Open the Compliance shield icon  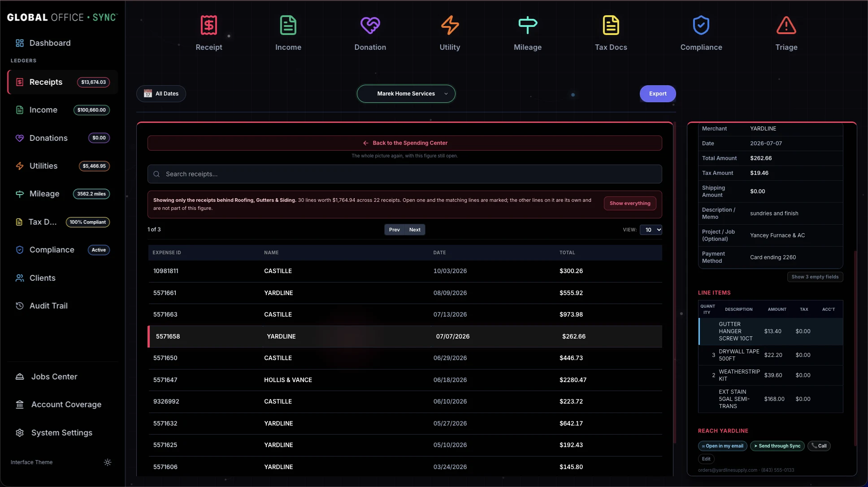coord(701,25)
